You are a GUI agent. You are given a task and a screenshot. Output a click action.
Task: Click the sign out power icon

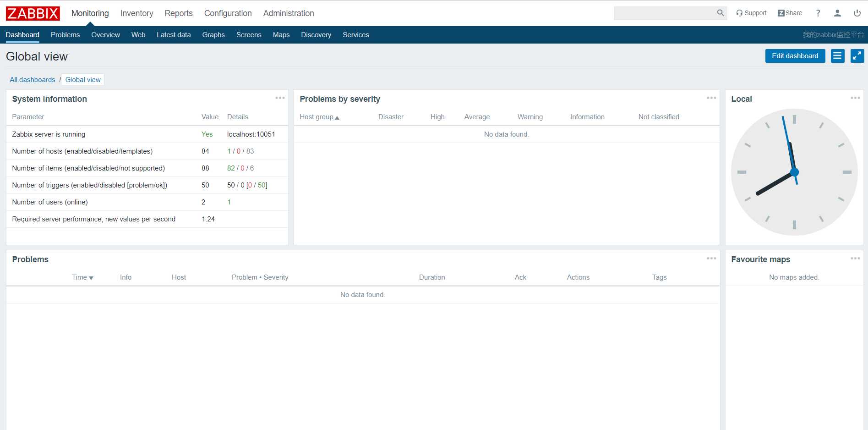pos(857,13)
